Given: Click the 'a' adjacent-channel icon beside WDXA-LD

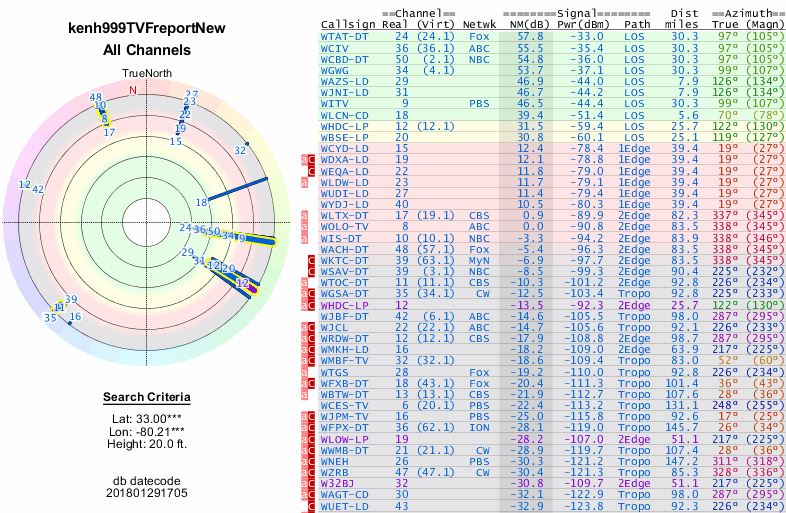Looking at the screenshot, I should click(x=305, y=159).
